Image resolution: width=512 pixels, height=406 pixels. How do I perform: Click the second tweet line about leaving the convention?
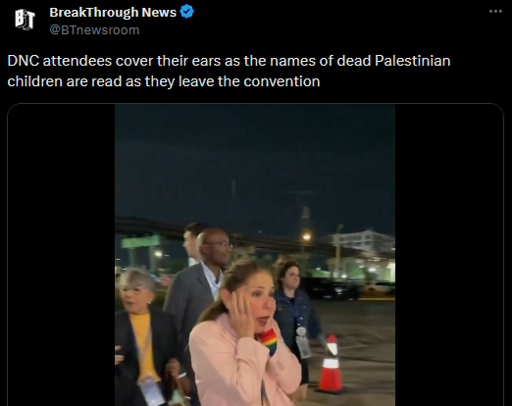pyautogui.click(x=164, y=81)
